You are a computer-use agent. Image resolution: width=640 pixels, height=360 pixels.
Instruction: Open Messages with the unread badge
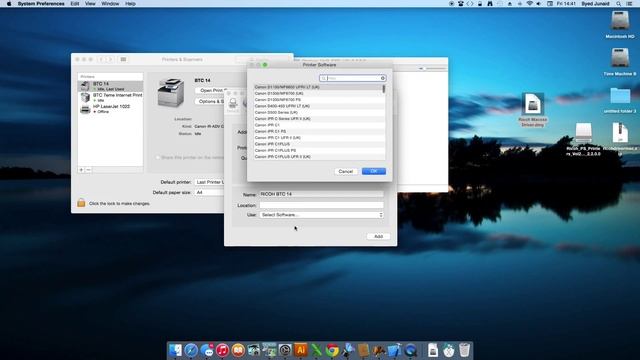tap(207, 350)
